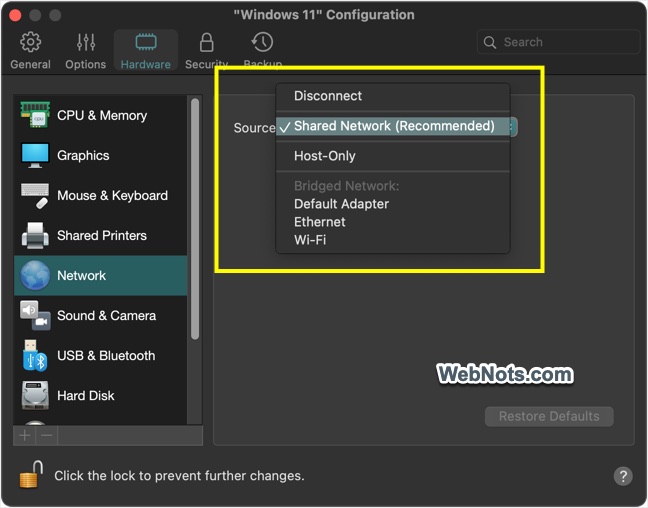
Task: Click the Graphics monitor icon
Action: [x=35, y=155]
